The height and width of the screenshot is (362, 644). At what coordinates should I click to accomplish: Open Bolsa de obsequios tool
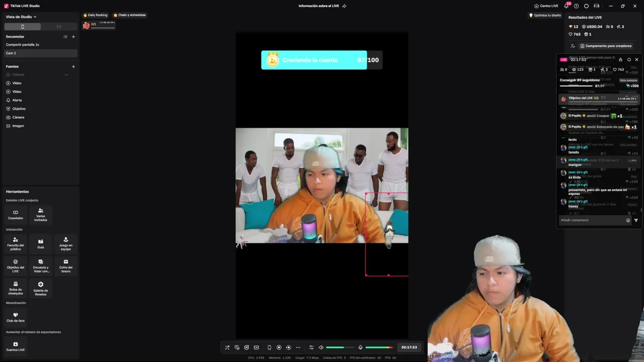[16, 288]
